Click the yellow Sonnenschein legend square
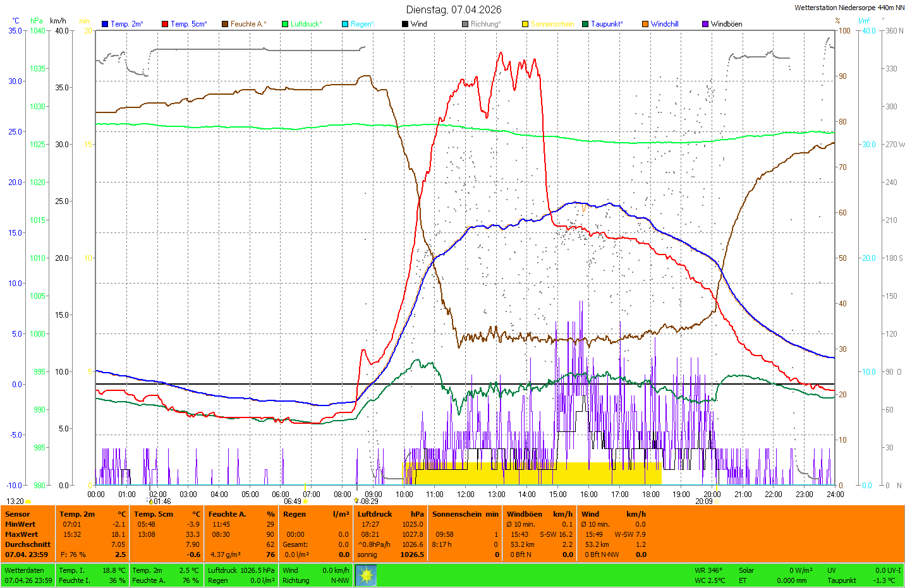Viewport: 905px width, 588px height. 525,24
